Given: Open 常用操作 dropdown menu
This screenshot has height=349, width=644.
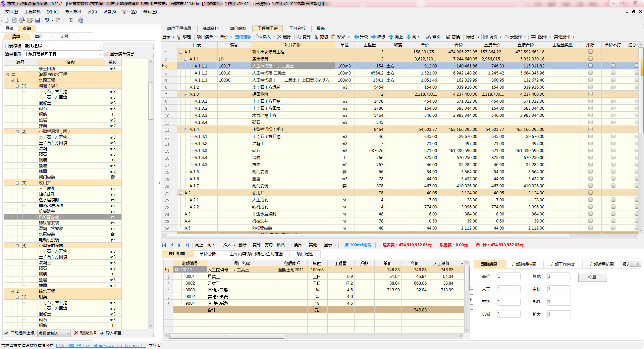Looking at the screenshot, I should pos(541,37).
